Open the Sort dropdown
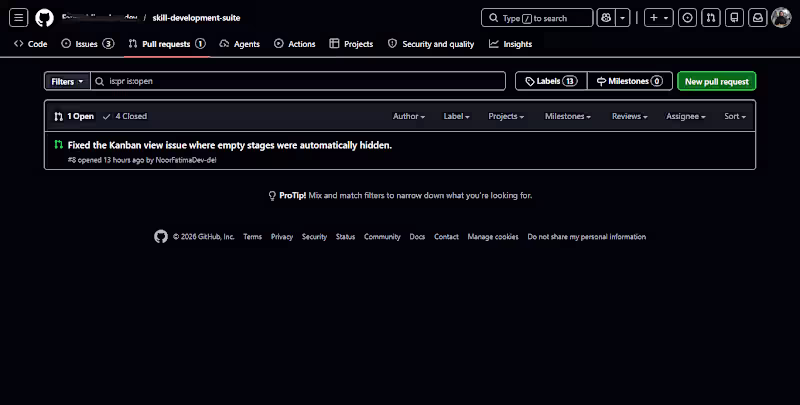Viewport: 800px width, 405px height. [735, 116]
